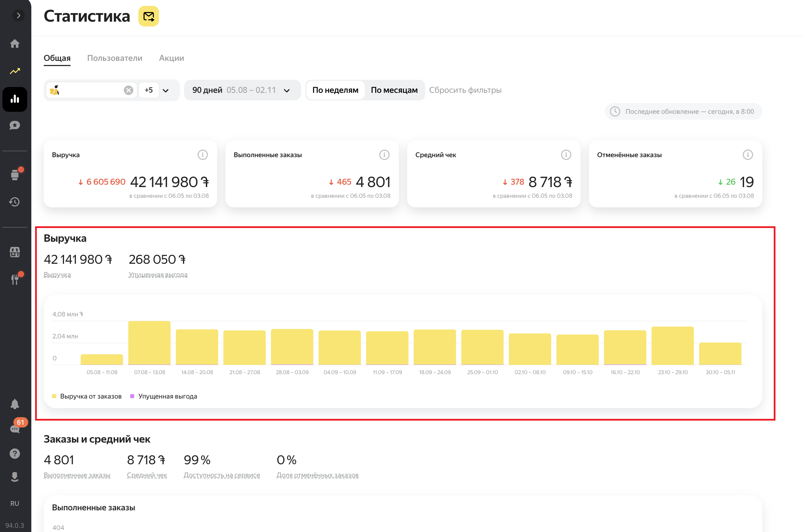Open the trending arrow analytics icon

pyautogui.click(x=15, y=71)
